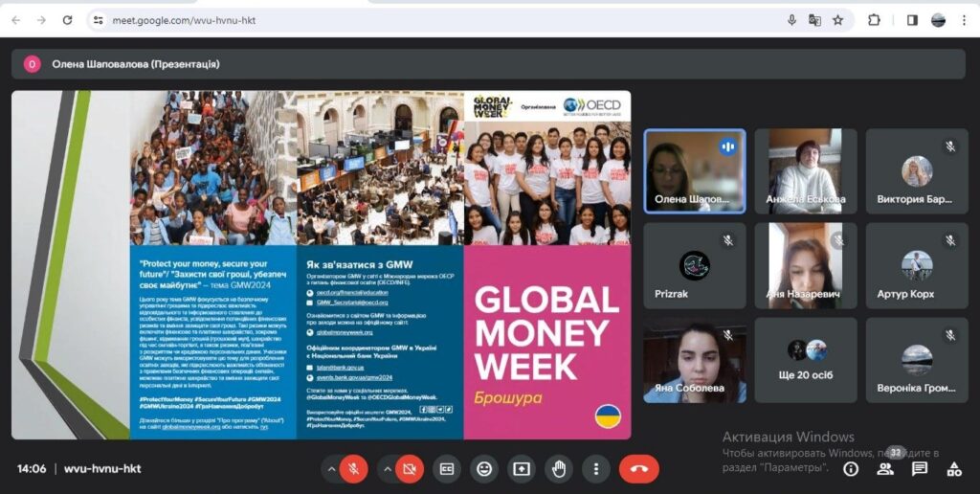The height and width of the screenshot is (494, 980).
Task: Go back in browser history
Action: pos(15,20)
